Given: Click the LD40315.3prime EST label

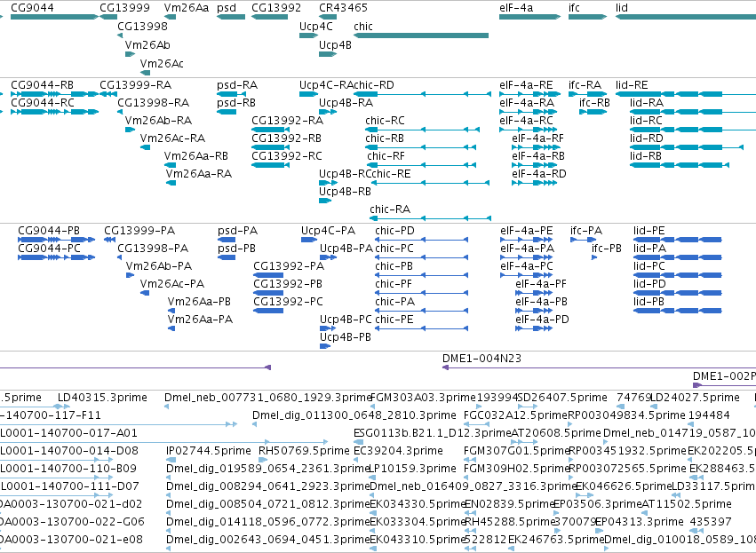Looking at the screenshot, I should point(102,398).
